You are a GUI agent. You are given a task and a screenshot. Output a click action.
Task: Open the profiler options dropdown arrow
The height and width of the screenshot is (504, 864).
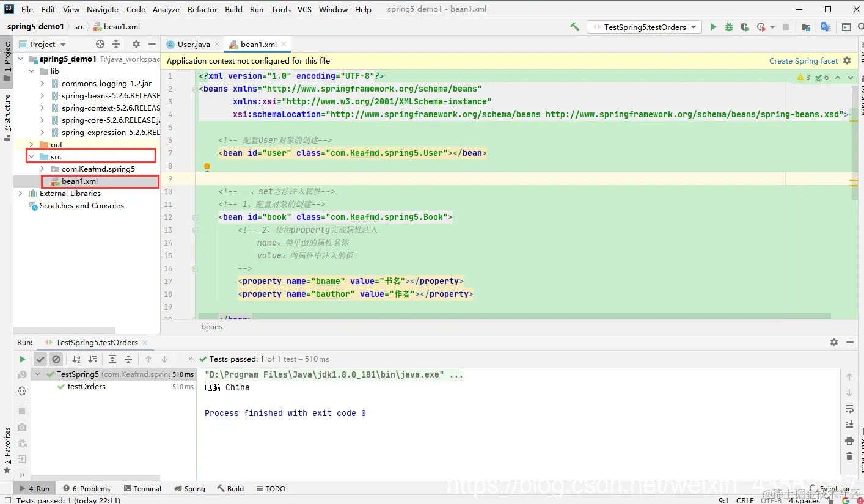point(772,27)
